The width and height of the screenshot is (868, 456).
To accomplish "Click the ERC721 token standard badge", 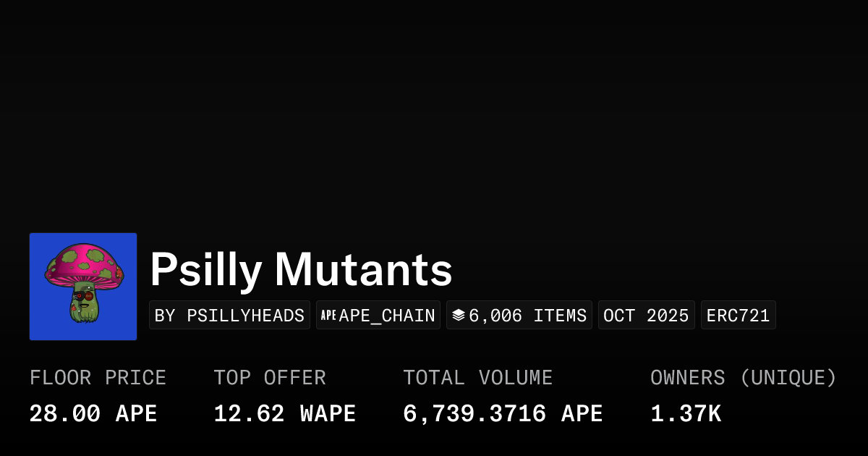I will click(x=738, y=316).
